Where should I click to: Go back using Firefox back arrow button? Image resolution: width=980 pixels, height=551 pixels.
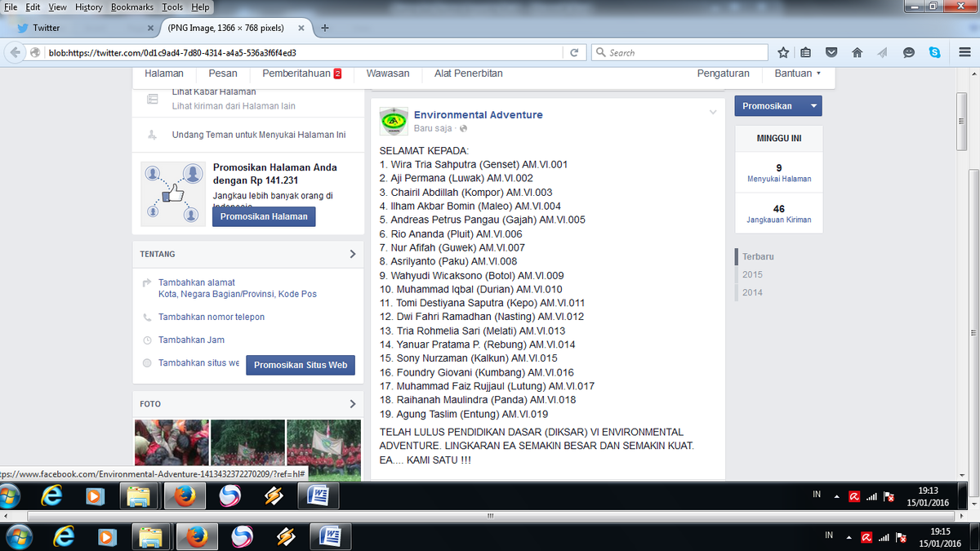15,52
